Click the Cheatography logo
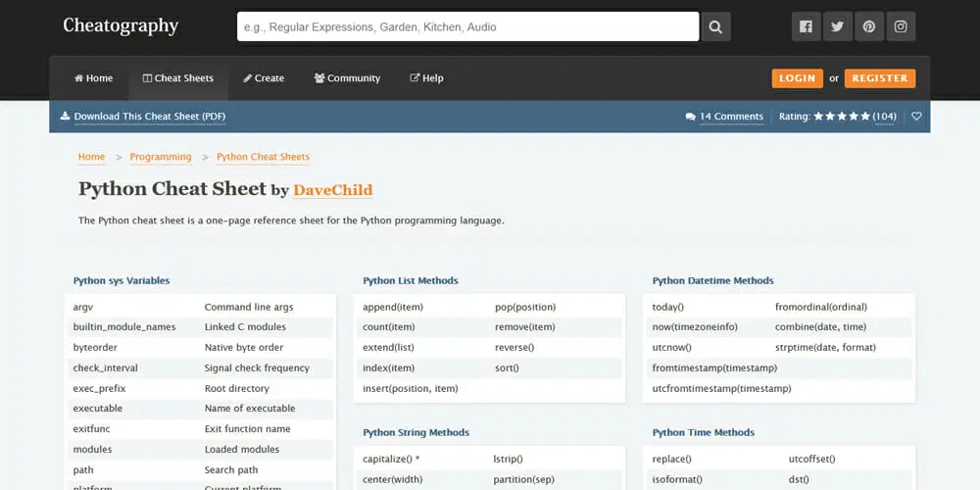This screenshot has width=980, height=490. point(121,25)
